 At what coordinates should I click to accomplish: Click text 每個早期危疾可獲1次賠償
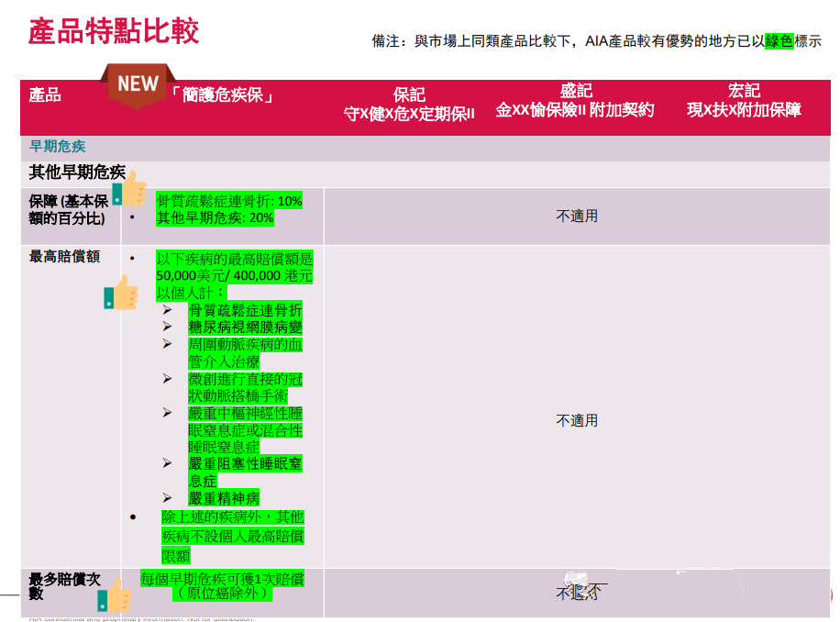[x=222, y=579]
